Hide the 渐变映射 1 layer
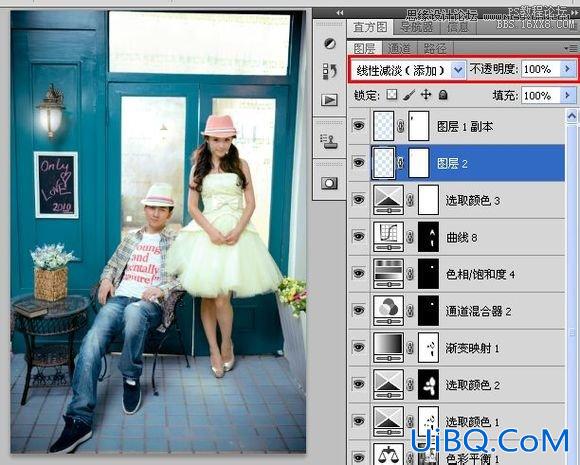The width and height of the screenshot is (580, 465). [358, 347]
